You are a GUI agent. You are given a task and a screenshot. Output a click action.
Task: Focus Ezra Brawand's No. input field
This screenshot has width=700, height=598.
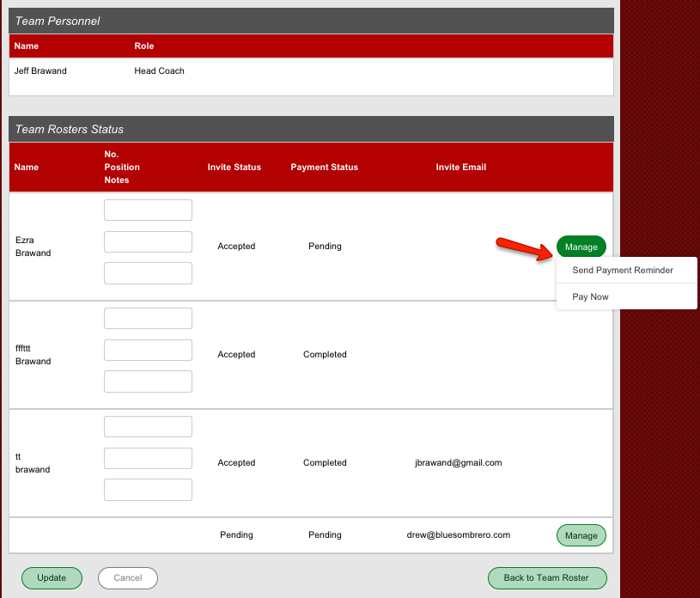coord(149,210)
